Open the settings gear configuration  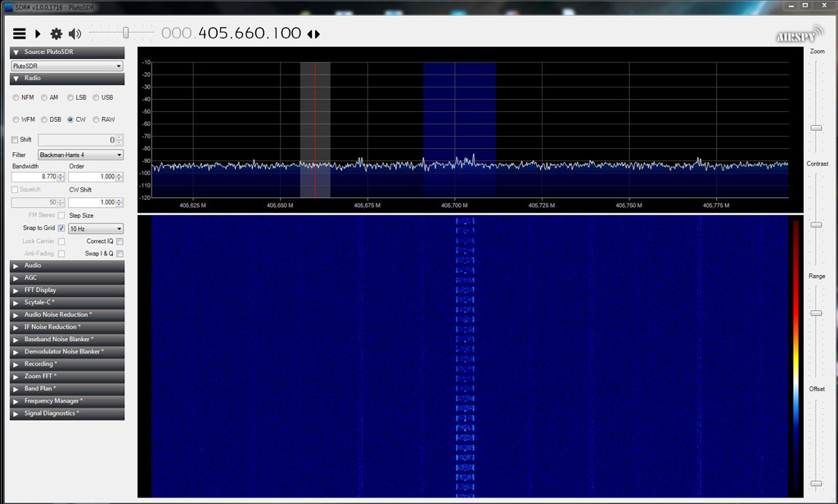tap(56, 34)
